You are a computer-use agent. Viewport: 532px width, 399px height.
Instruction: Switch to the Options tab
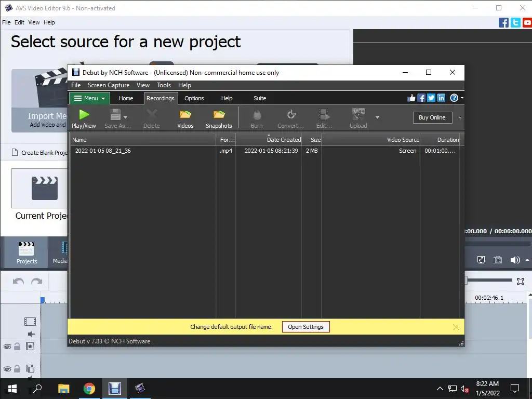[x=194, y=98]
